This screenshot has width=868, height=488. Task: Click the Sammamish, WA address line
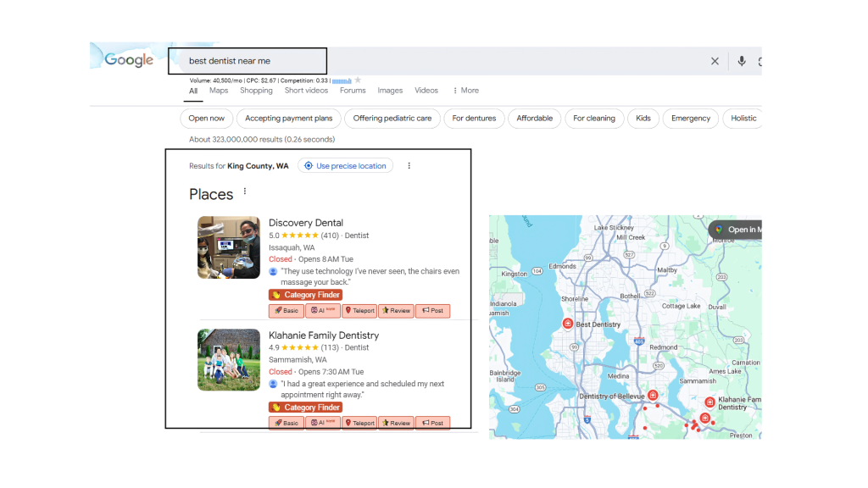[x=298, y=359]
